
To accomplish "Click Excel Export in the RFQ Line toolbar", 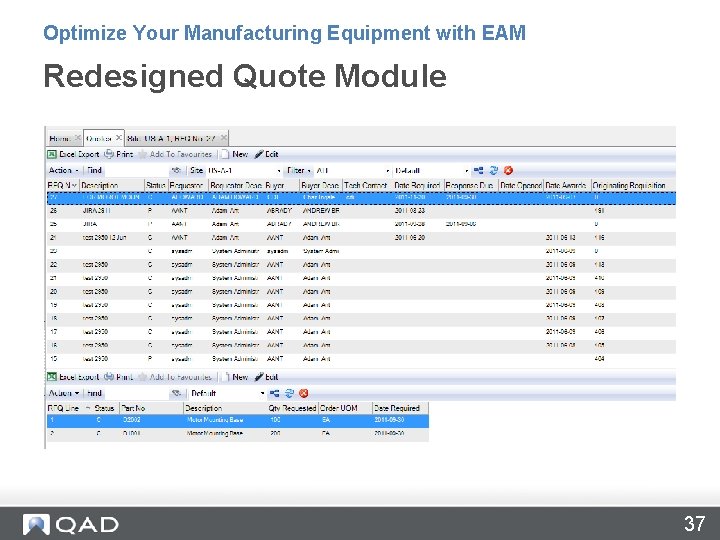I will tap(73, 377).
